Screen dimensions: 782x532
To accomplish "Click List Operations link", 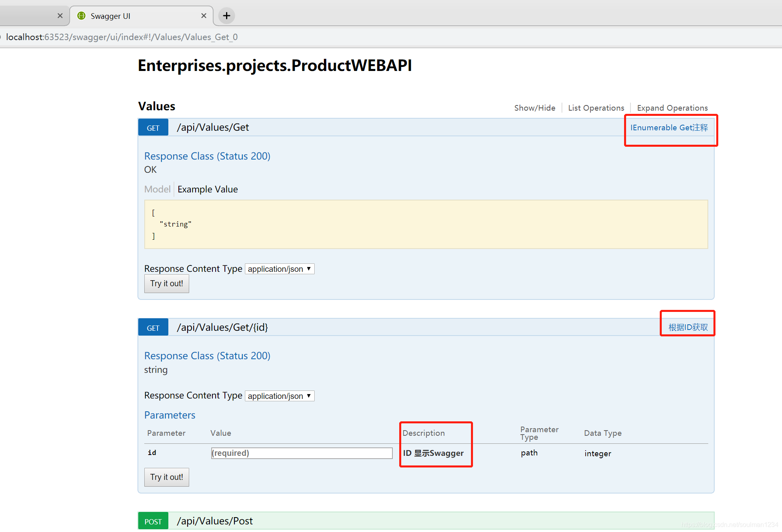I will 596,108.
